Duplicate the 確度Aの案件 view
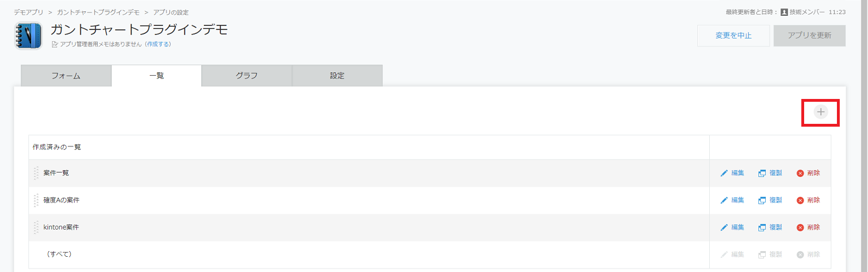This screenshot has width=868, height=272. pos(770,200)
